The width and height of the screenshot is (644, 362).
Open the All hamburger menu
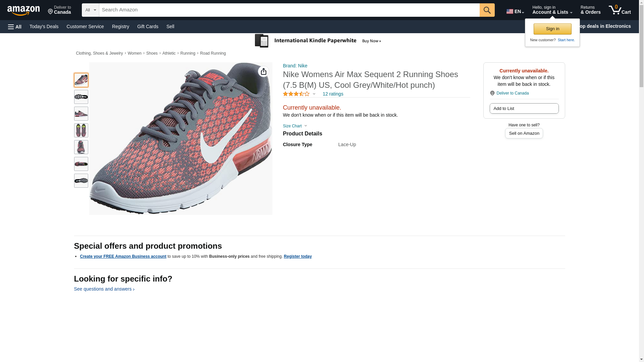(x=15, y=26)
